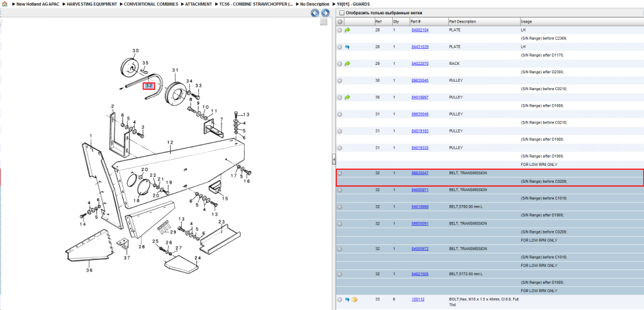
Task: Select callout 28 on the diagram
Action: point(142,246)
